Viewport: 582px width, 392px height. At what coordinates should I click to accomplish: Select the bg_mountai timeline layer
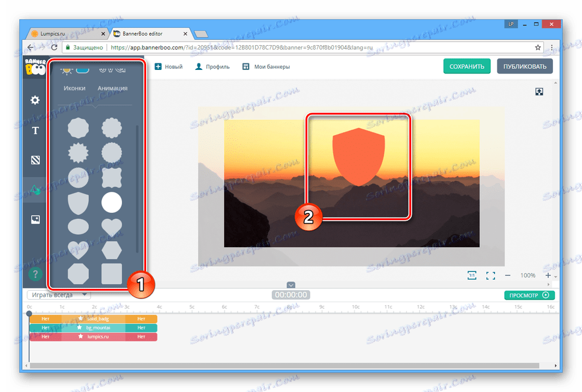(x=93, y=328)
